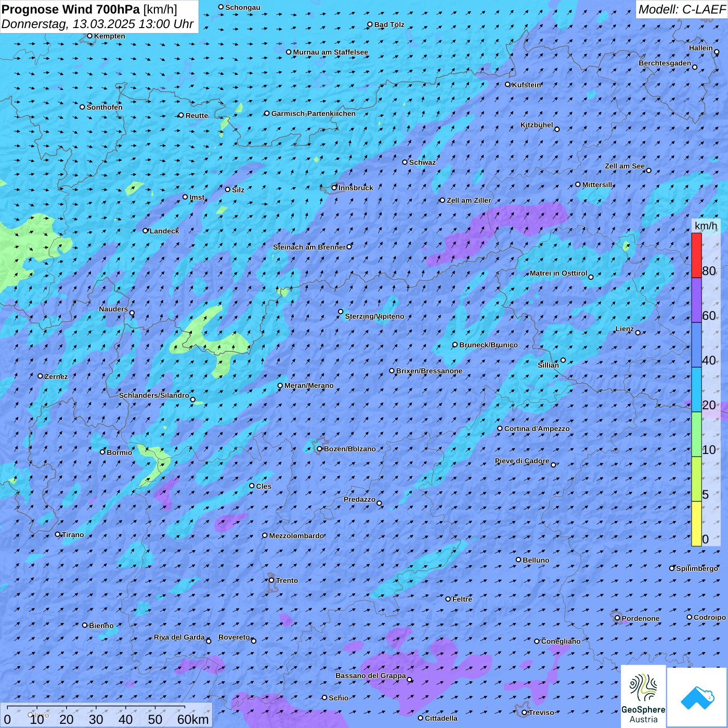This screenshot has width=728, height=728.
Task: Select the Matrei in Osttirol label
Action: click(558, 273)
